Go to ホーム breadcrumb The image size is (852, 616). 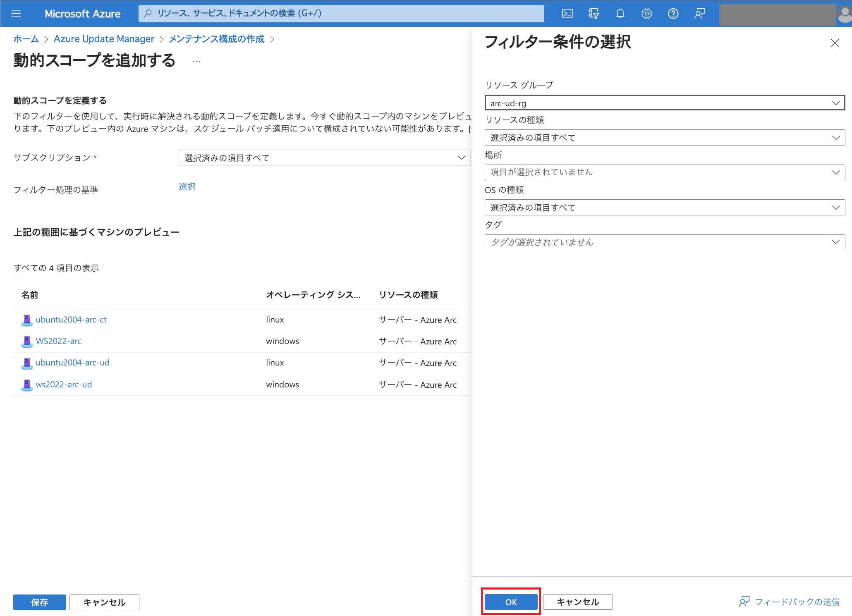(26, 39)
